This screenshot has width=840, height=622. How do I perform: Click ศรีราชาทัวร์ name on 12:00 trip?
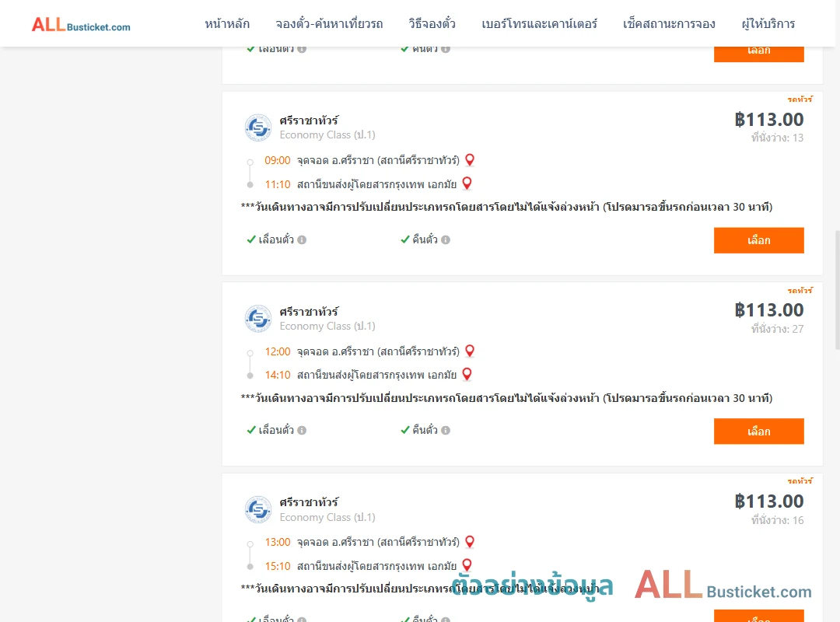pos(309,312)
